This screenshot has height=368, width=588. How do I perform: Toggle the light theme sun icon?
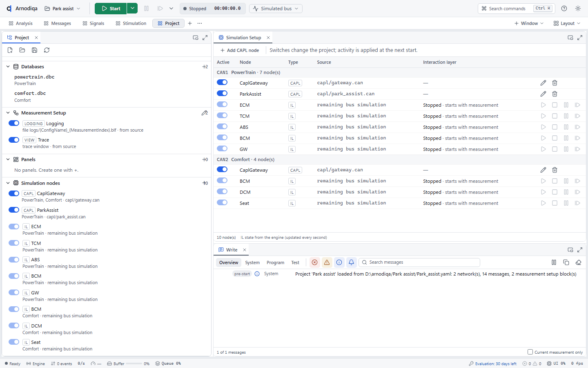(x=578, y=9)
